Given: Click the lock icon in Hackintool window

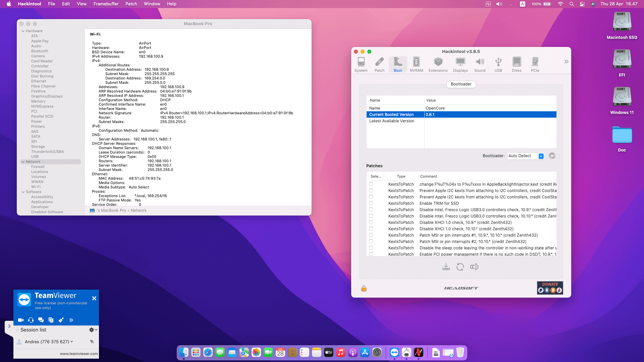Looking at the screenshot, I should tap(364, 288).
